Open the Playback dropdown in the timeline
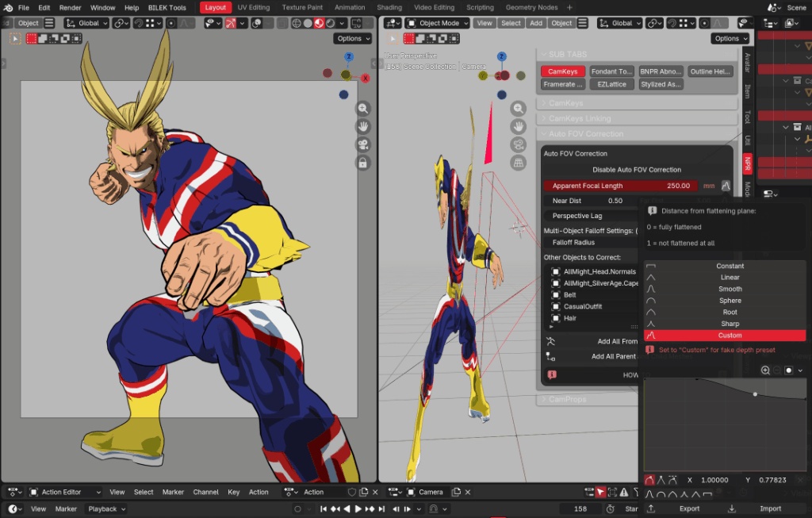Image resolution: width=812 pixels, height=518 pixels. click(x=106, y=508)
